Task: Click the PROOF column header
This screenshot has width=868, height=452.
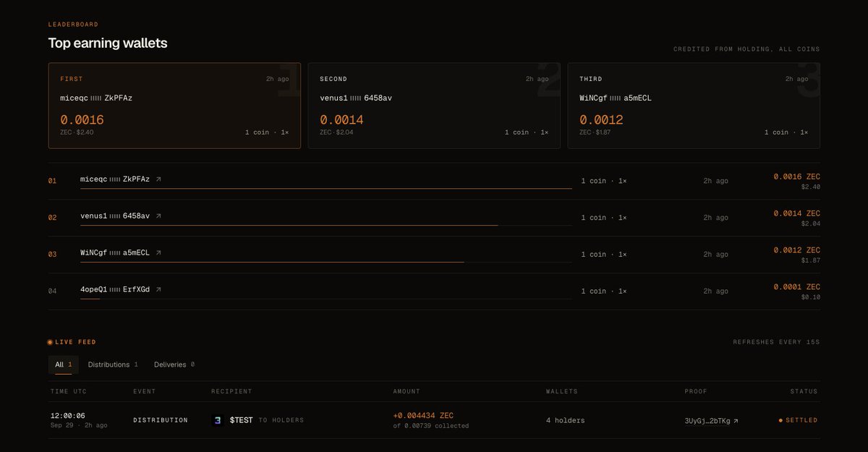Action: 696,391
